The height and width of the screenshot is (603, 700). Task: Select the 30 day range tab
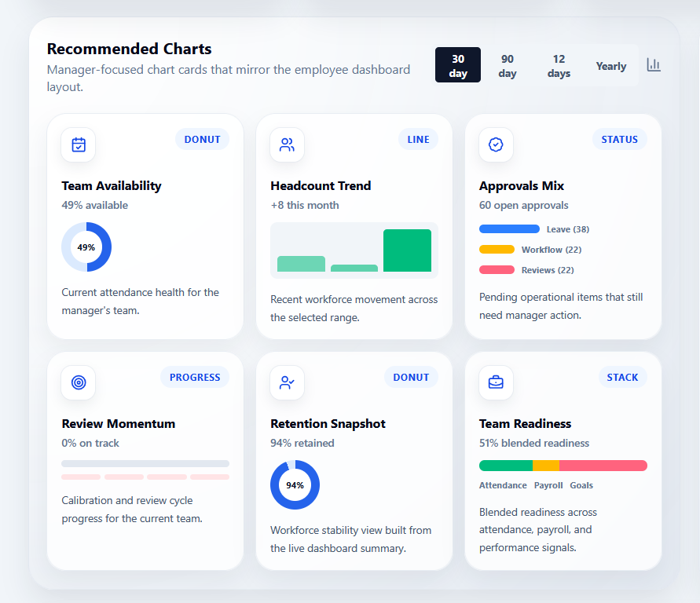pyautogui.click(x=457, y=65)
